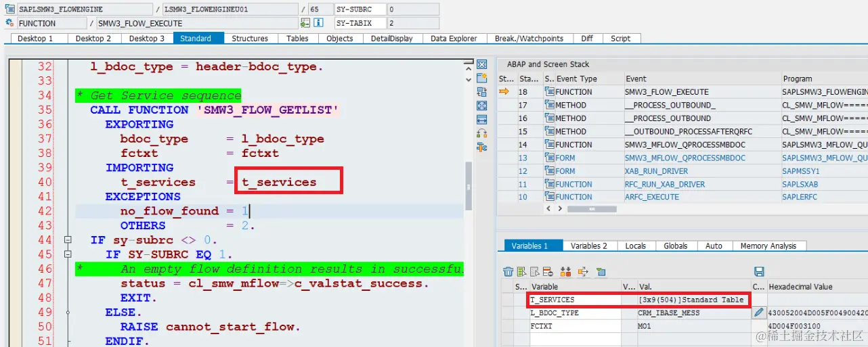
Task: Open the Break./Watchpoints tab
Action: pyautogui.click(x=529, y=39)
